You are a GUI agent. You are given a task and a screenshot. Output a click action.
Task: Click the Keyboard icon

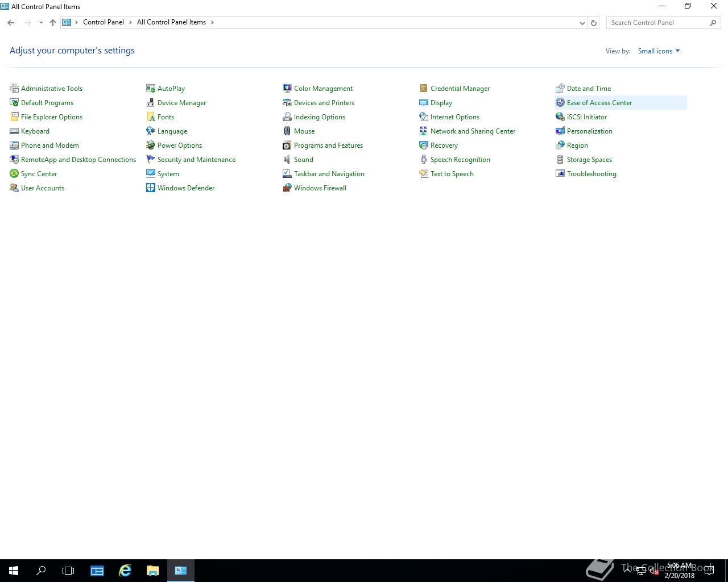pos(14,131)
